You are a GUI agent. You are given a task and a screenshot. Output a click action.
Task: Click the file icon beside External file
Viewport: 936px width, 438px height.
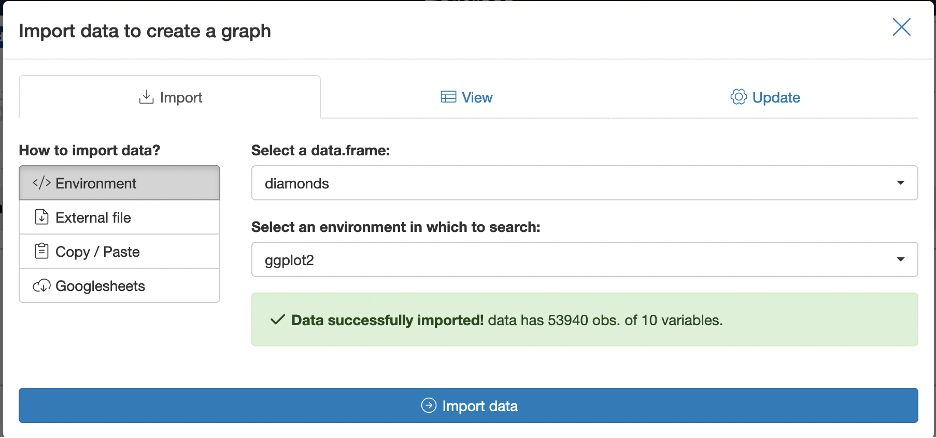coord(41,217)
